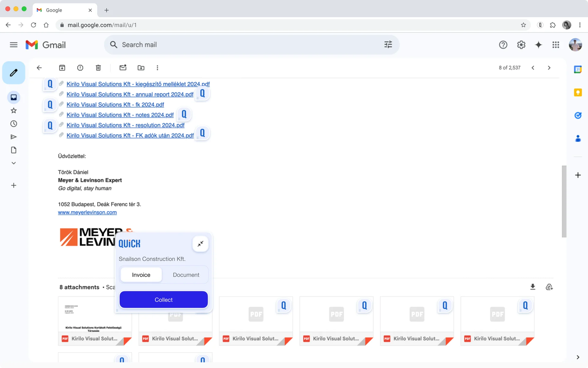Open Starred messages in sidebar
This screenshot has height=368, width=588.
pyautogui.click(x=13, y=111)
